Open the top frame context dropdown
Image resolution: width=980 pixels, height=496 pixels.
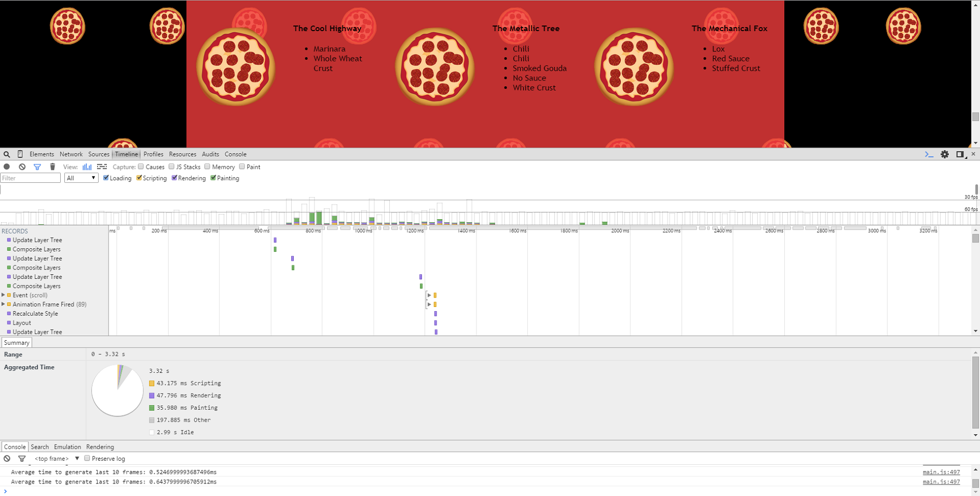click(57, 459)
